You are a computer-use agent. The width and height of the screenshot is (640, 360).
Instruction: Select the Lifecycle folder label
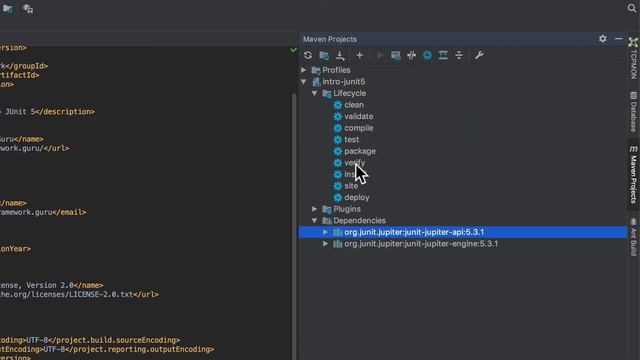[x=349, y=93]
